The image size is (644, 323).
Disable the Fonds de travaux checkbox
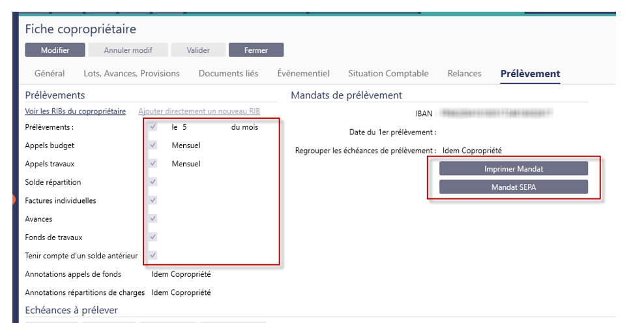(153, 237)
